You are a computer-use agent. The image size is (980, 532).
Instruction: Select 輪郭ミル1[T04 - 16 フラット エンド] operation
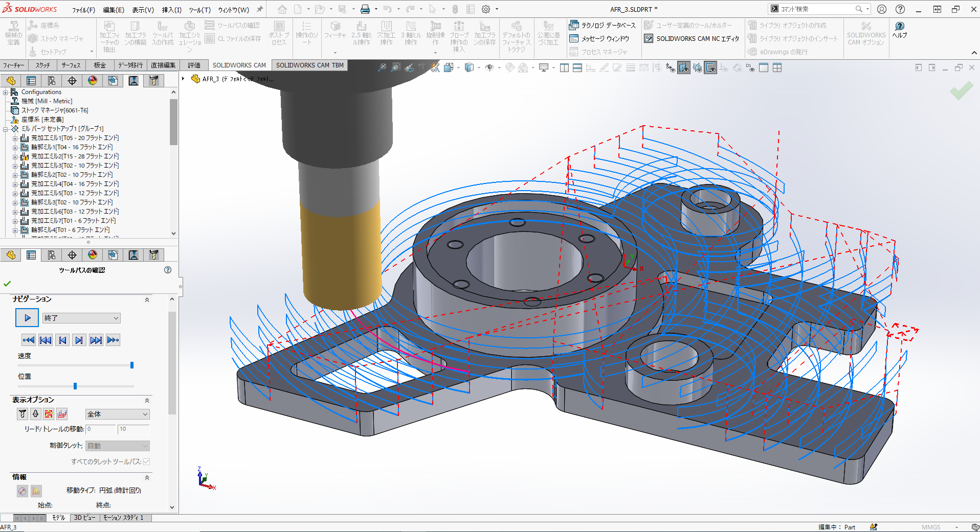(x=72, y=147)
